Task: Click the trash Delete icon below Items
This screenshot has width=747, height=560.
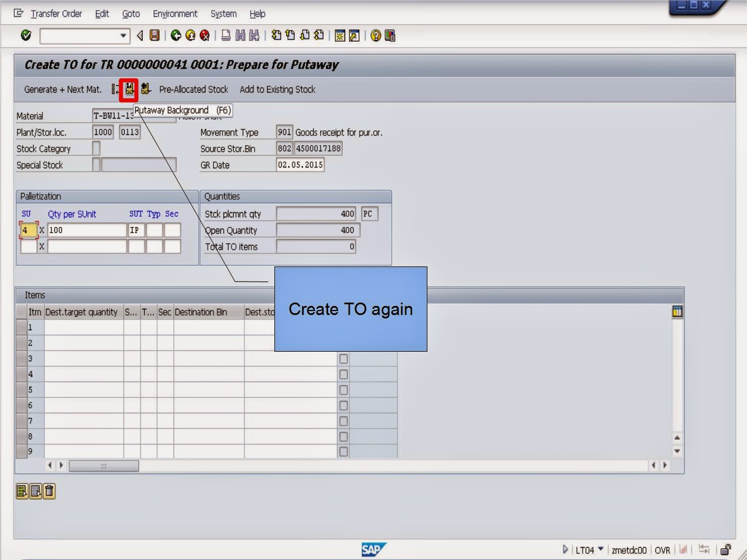Action: 49,491
